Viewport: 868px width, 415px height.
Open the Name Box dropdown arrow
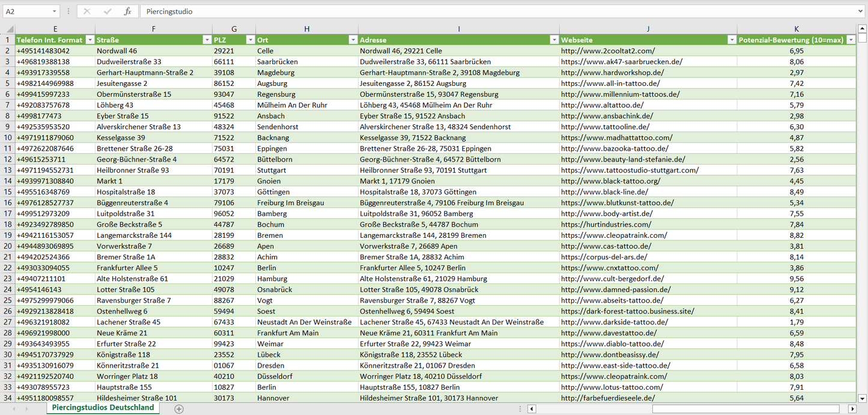[x=54, y=11]
